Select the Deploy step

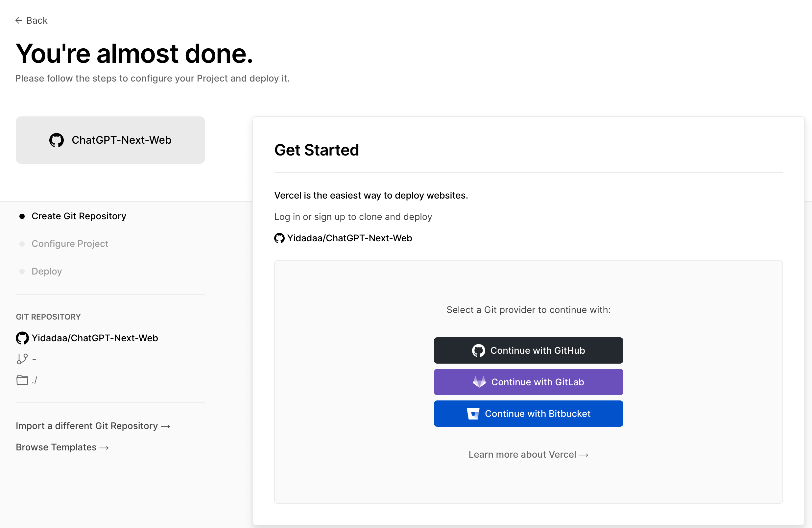pyautogui.click(x=47, y=271)
